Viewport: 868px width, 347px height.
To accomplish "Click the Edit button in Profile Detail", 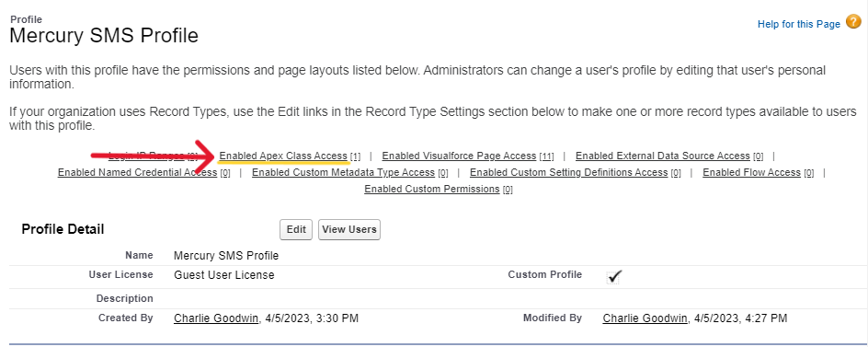I will (296, 229).
